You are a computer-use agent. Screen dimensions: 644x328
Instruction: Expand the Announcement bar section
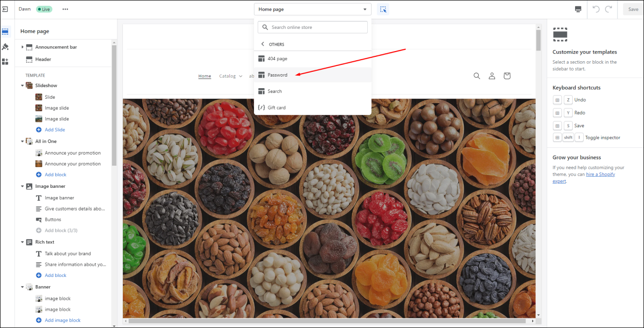pyautogui.click(x=22, y=47)
